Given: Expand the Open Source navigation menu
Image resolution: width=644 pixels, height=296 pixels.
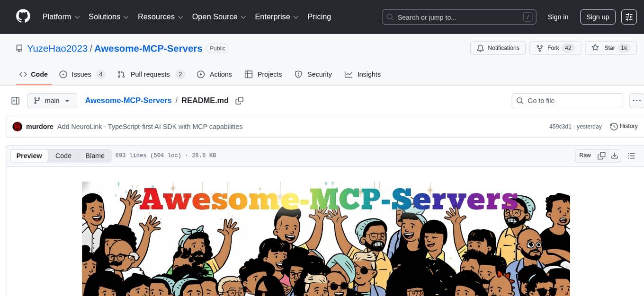Looking at the screenshot, I should (218, 17).
